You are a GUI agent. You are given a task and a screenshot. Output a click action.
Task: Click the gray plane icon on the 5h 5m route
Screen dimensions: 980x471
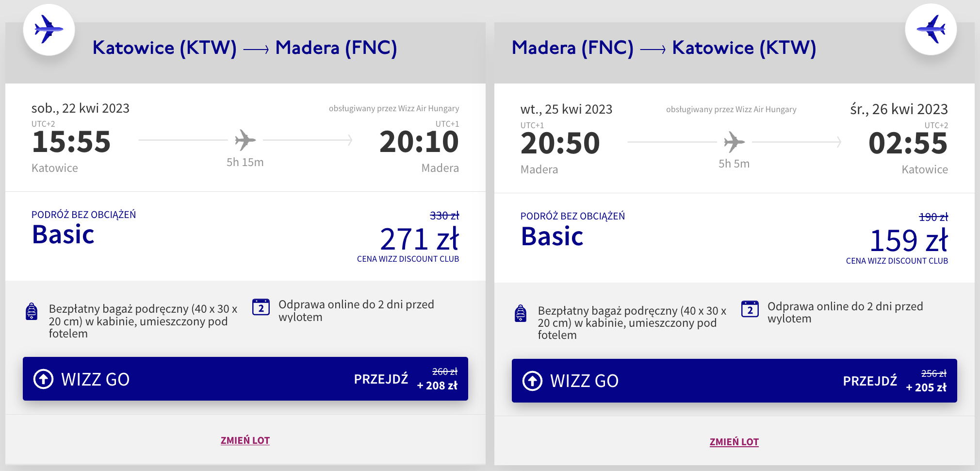[735, 142]
